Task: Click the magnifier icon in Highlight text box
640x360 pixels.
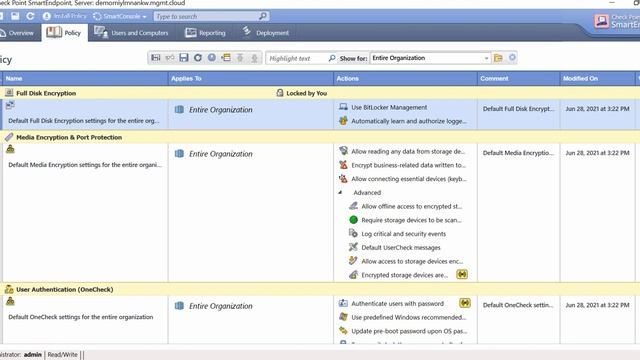Action: tap(332, 58)
